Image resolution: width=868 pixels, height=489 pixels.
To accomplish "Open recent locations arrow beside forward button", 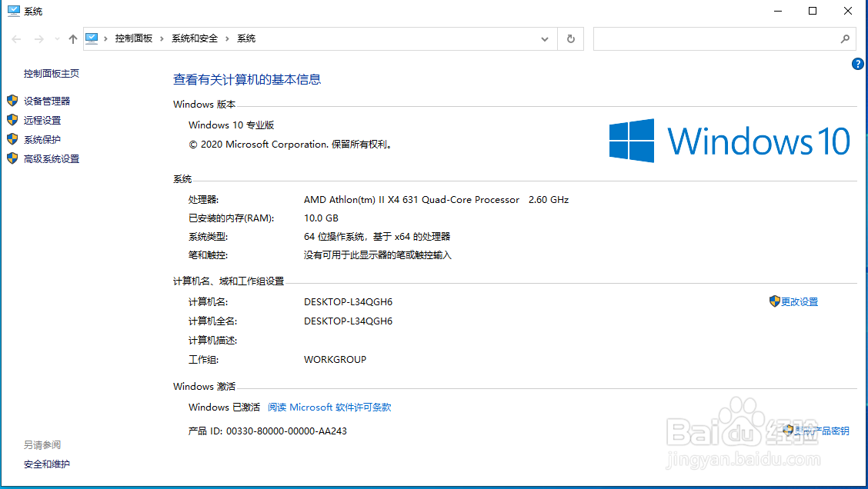I will click(x=57, y=38).
